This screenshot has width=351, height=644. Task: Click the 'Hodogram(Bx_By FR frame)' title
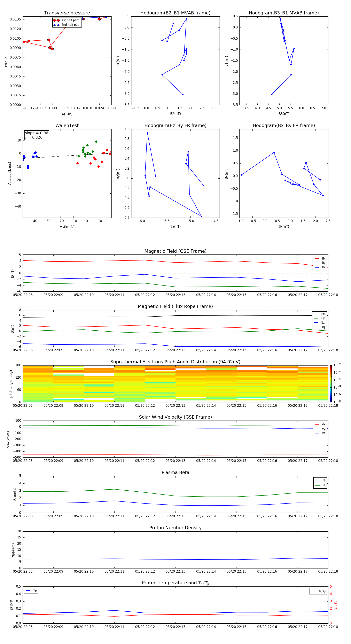284,125
